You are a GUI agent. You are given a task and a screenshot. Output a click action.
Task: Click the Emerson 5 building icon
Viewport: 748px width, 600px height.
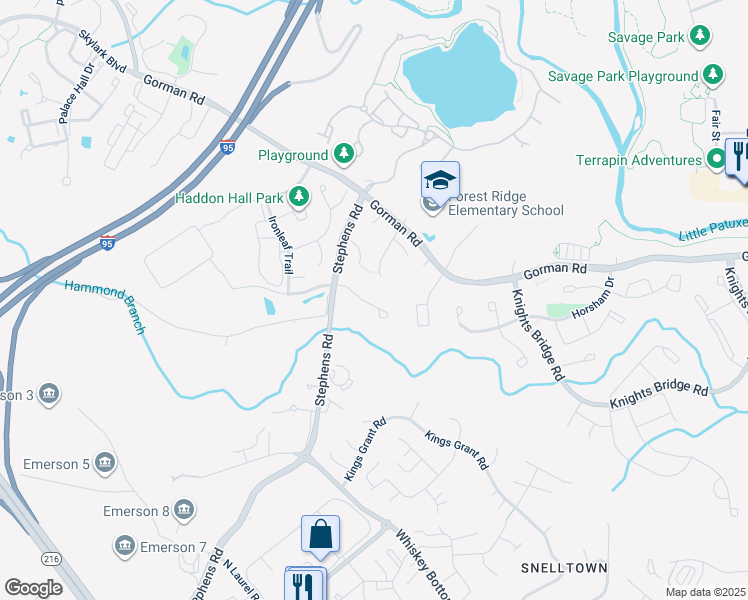[105, 463]
